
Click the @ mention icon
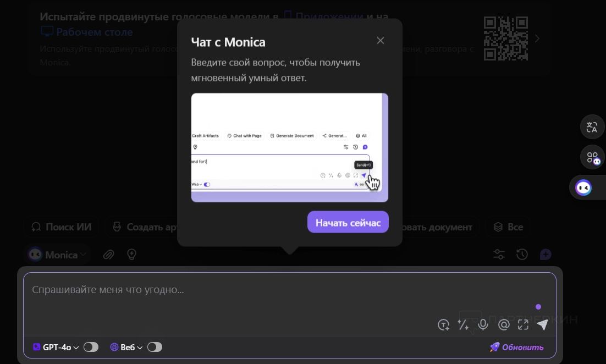tap(504, 325)
